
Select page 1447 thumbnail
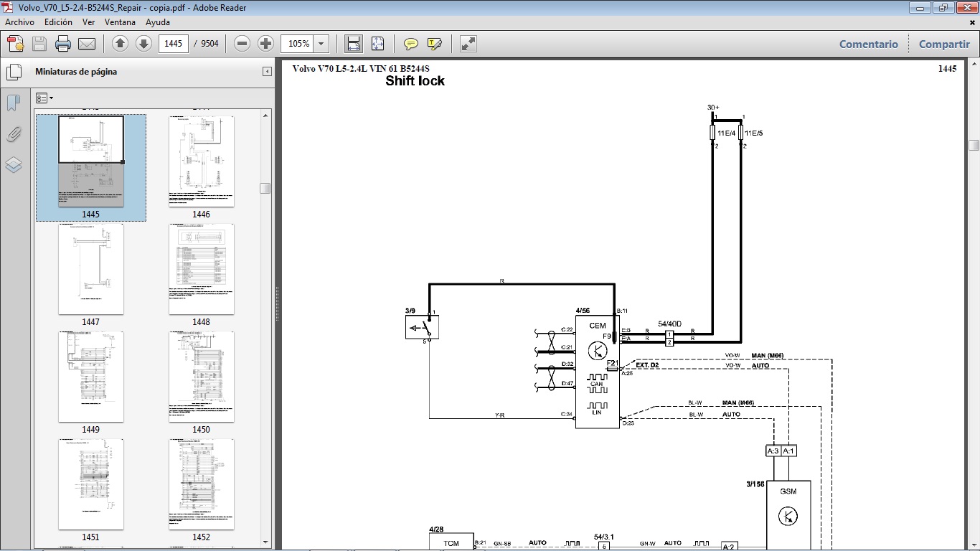click(x=91, y=269)
